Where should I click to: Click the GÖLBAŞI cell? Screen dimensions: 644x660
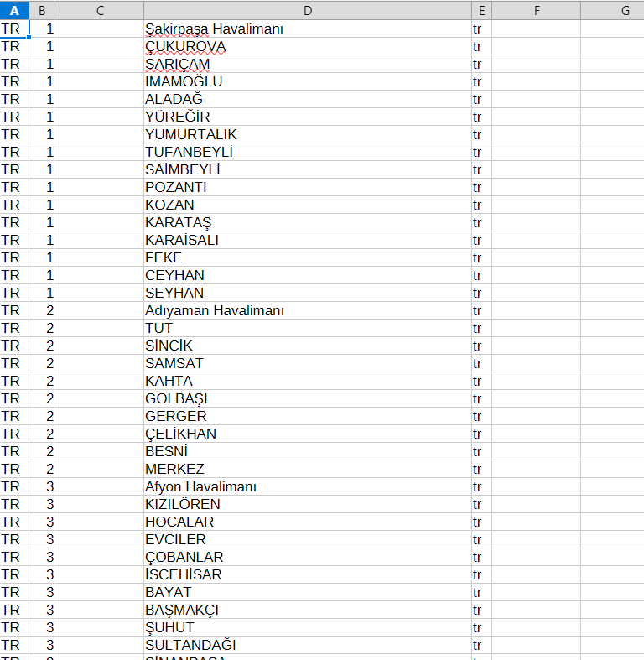[x=308, y=398]
